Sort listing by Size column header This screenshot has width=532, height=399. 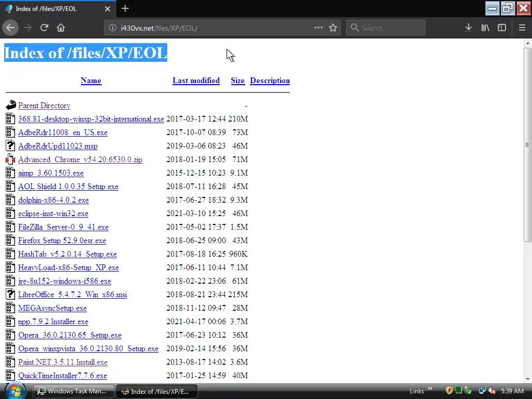tap(237, 81)
